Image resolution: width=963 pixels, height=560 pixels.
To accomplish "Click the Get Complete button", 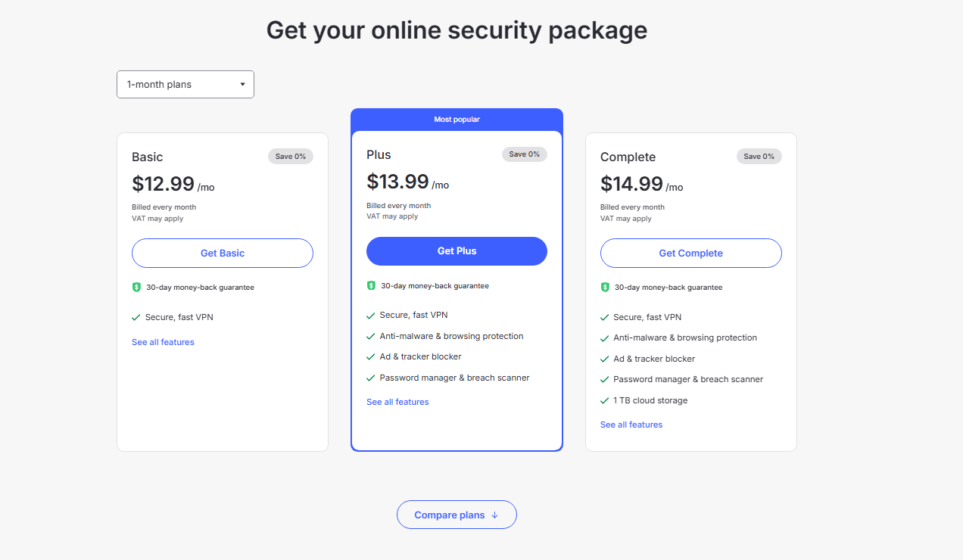I will [690, 254].
